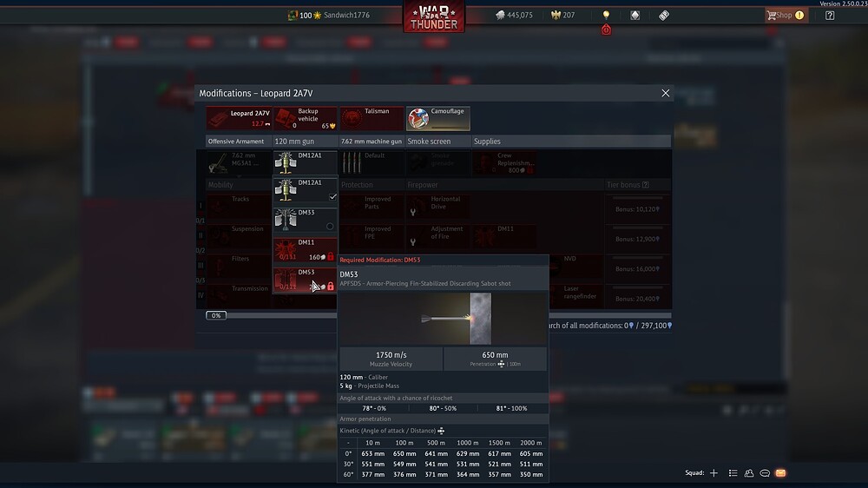This screenshot has width=868, height=488.
Task: Select the DM33 shell radio button
Action: click(330, 226)
